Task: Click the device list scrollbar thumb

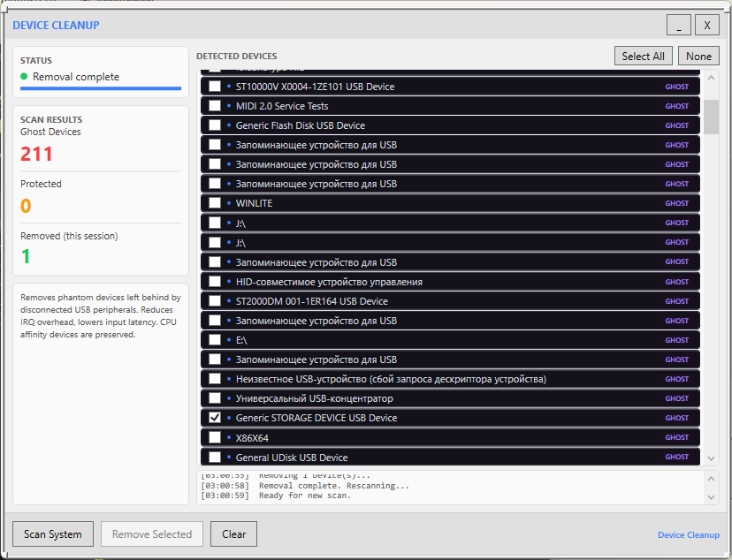Action: pyautogui.click(x=711, y=117)
